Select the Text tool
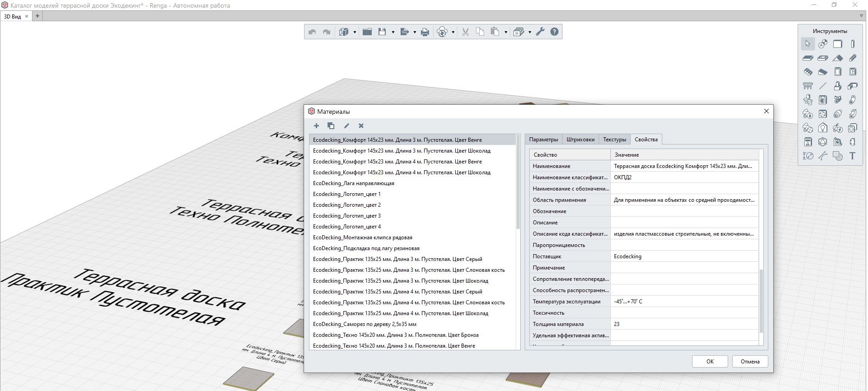868x391 pixels. point(853,156)
